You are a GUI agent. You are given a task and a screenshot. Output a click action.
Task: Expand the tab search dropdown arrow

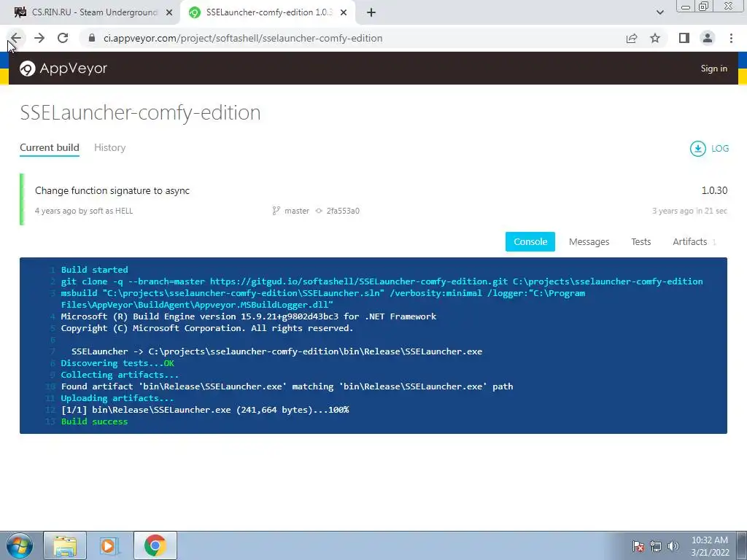pos(659,12)
